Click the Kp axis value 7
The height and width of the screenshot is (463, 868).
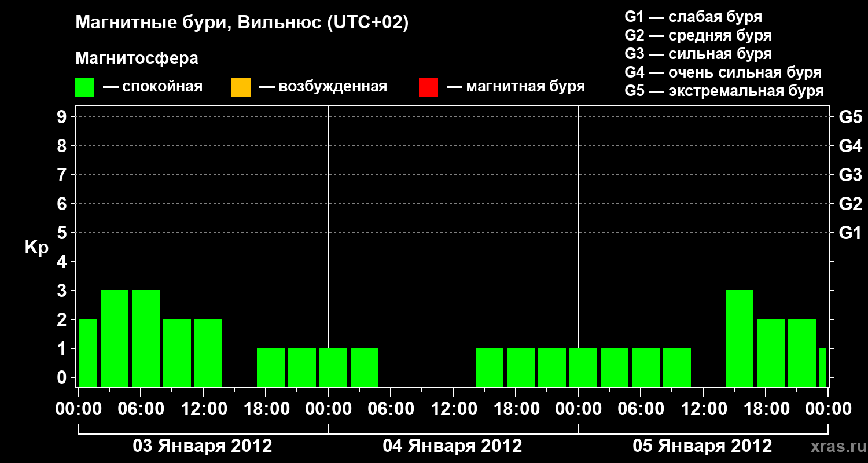[63, 175]
